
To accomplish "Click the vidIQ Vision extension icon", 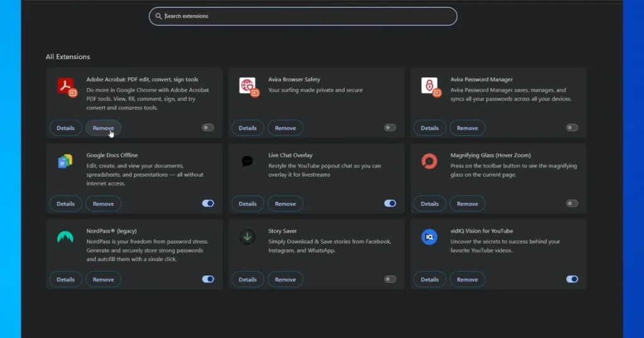I will pyautogui.click(x=429, y=237).
